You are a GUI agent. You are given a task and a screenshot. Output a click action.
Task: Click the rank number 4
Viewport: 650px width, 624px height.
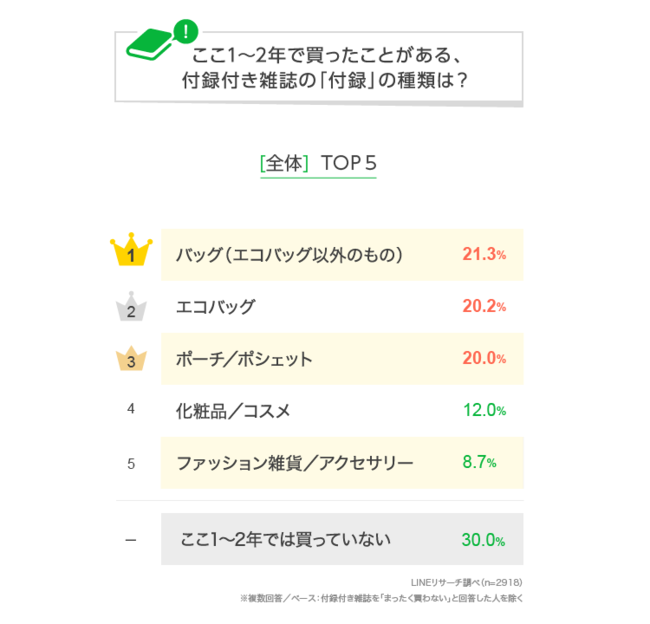(131, 410)
